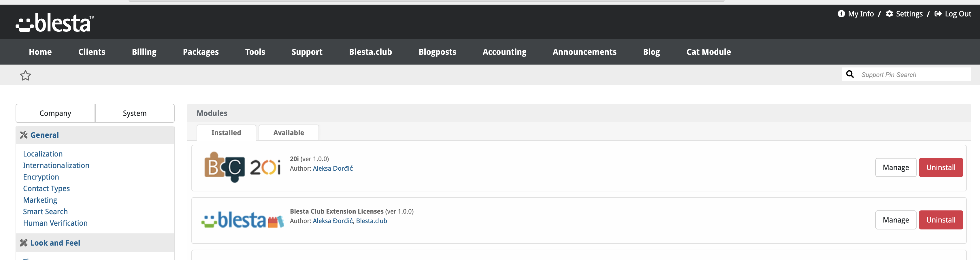The height and width of the screenshot is (260, 980).
Task: Click the Blesta logo in header
Action: [55, 23]
